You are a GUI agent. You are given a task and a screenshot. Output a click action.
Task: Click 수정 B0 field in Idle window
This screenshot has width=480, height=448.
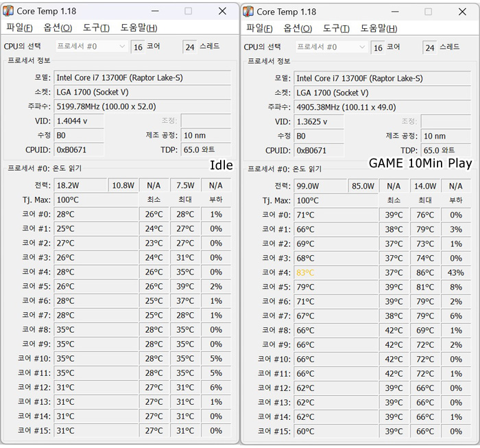point(79,135)
